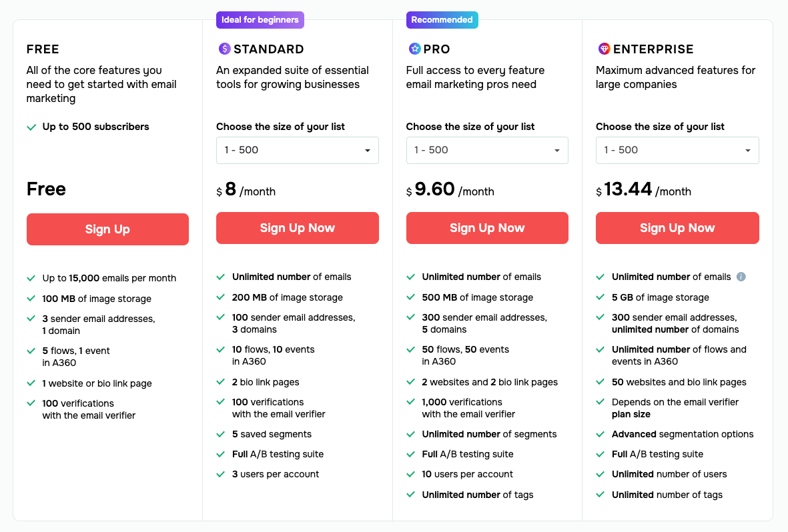The width and height of the screenshot is (788, 532).
Task: Open the Enterprise list size dropdown arrow
Action: [749, 151]
